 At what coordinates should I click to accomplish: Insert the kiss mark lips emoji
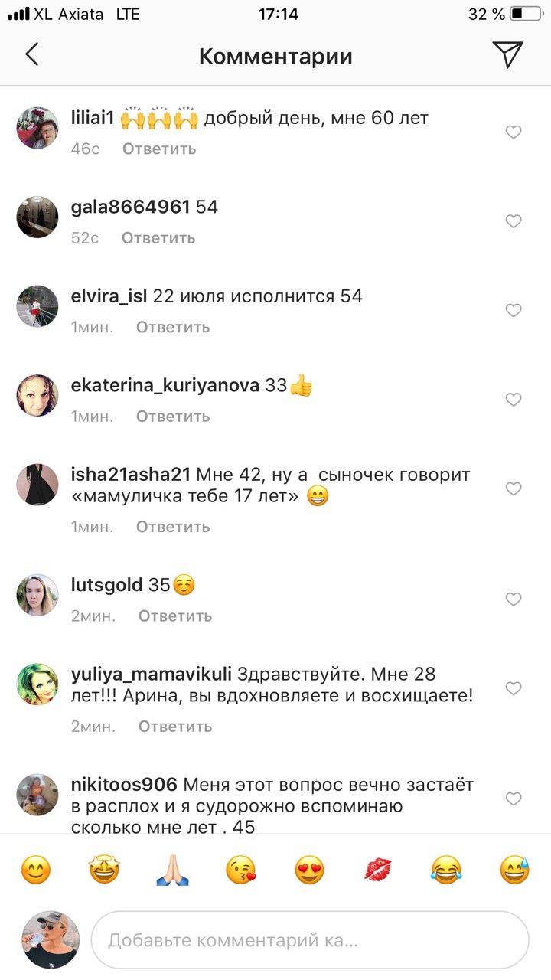[x=378, y=871]
